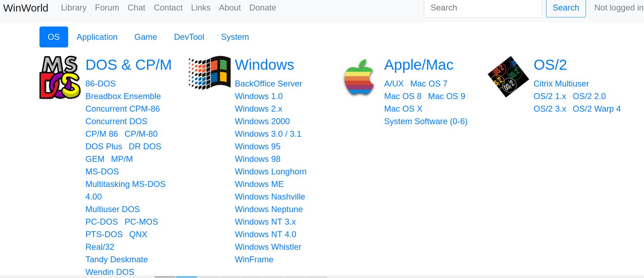Screen dimensions: 644x278
Task: Open the BackOffice Server link
Action: point(268,84)
